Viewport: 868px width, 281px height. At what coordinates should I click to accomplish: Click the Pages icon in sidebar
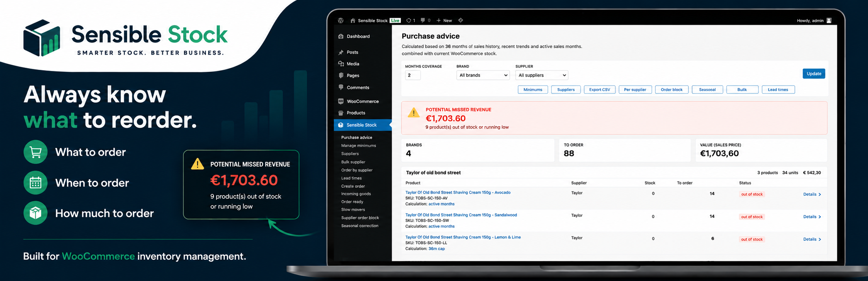click(x=341, y=75)
